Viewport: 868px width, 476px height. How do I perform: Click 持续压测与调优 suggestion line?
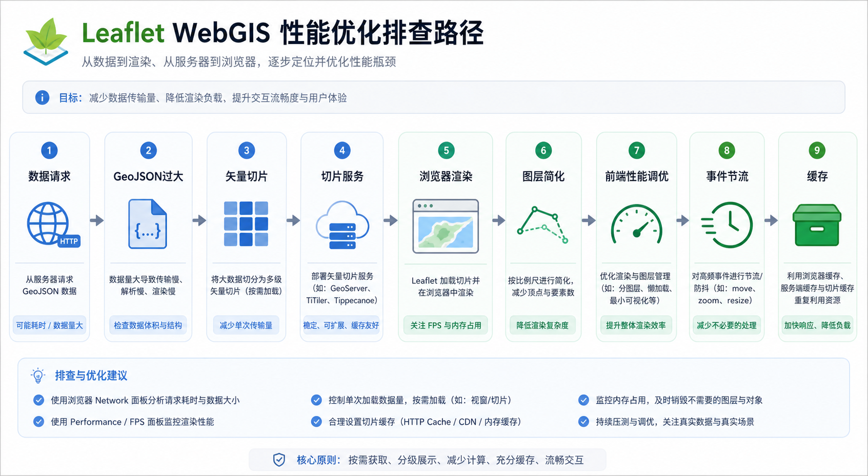tap(675, 422)
